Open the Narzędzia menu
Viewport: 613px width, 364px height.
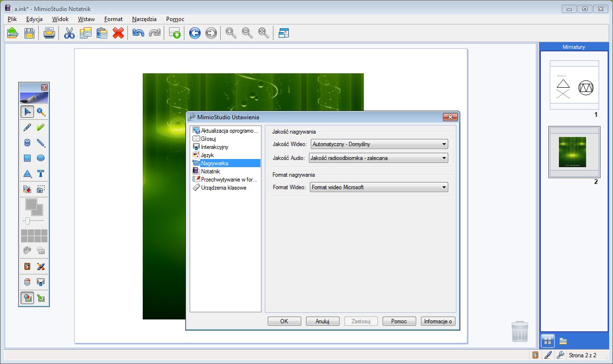click(144, 19)
